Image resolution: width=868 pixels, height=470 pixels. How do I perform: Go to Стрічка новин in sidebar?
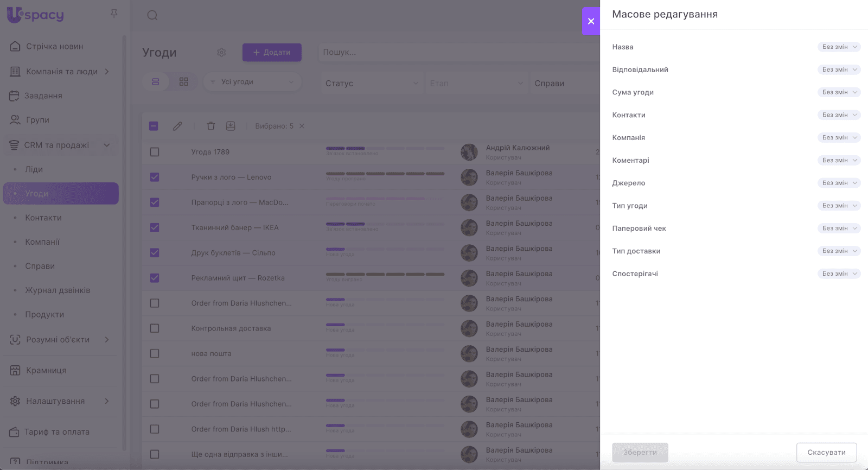pyautogui.click(x=54, y=47)
